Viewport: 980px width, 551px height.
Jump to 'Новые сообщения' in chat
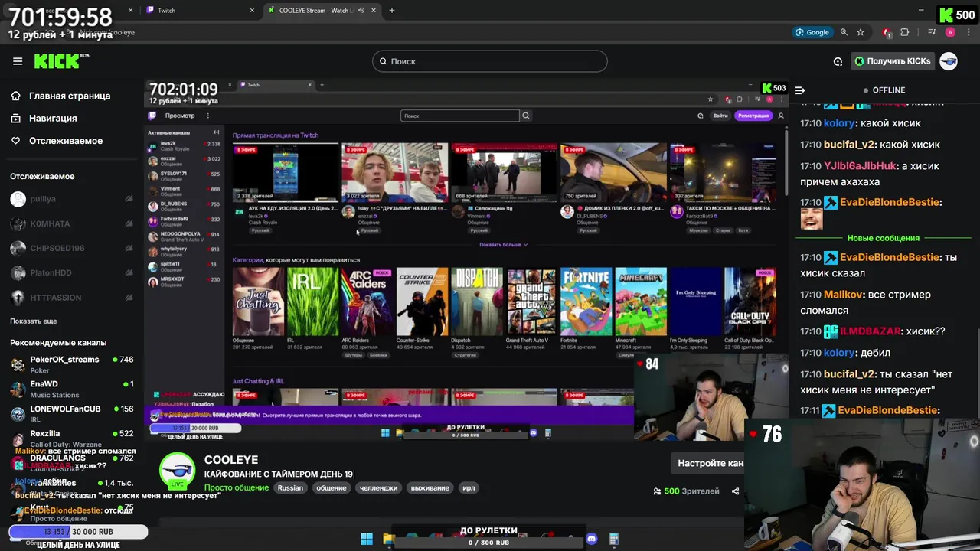tap(884, 238)
